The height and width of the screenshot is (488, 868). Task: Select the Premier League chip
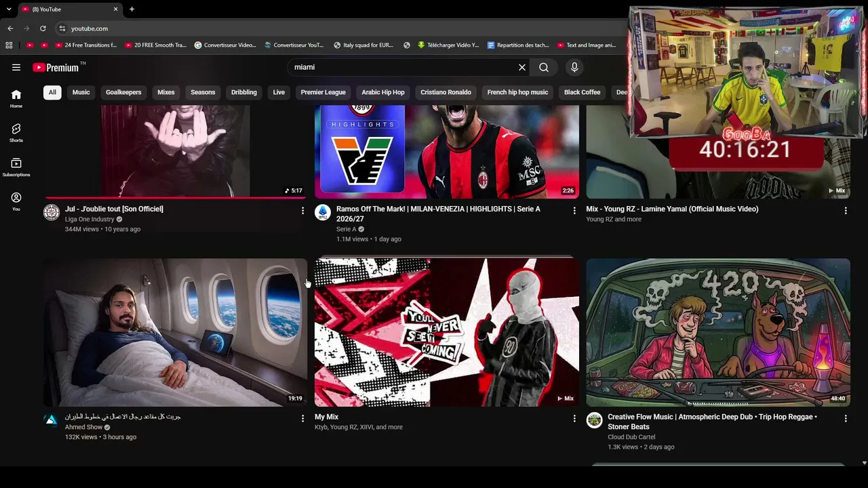pos(323,92)
